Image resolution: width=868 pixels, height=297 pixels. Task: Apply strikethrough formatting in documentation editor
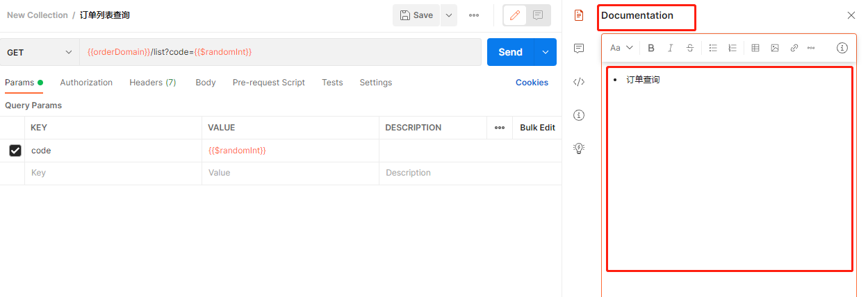click(x=690, y=48)
